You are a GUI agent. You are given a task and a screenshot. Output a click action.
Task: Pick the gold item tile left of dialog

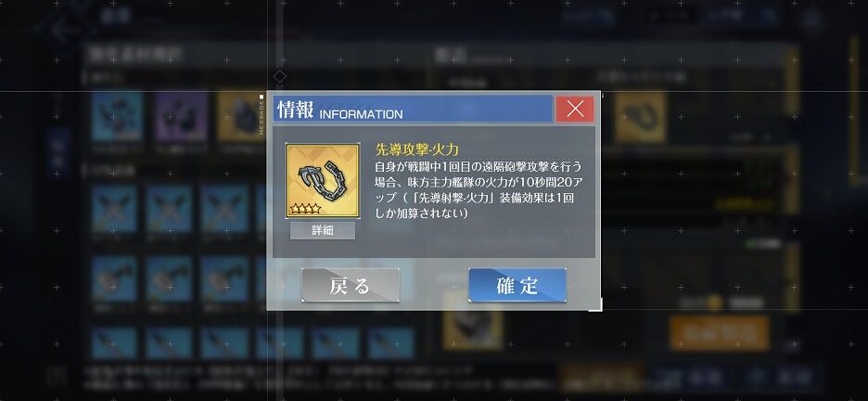click(242, 117)
